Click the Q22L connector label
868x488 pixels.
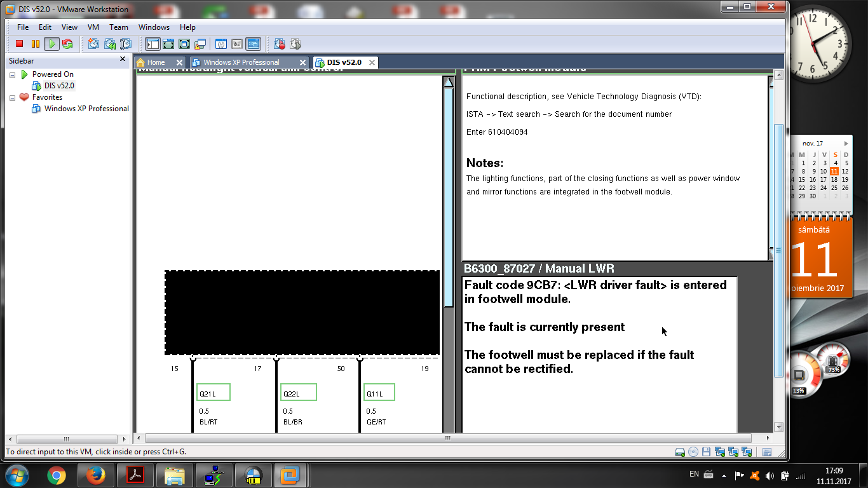[x=298, y=393]
